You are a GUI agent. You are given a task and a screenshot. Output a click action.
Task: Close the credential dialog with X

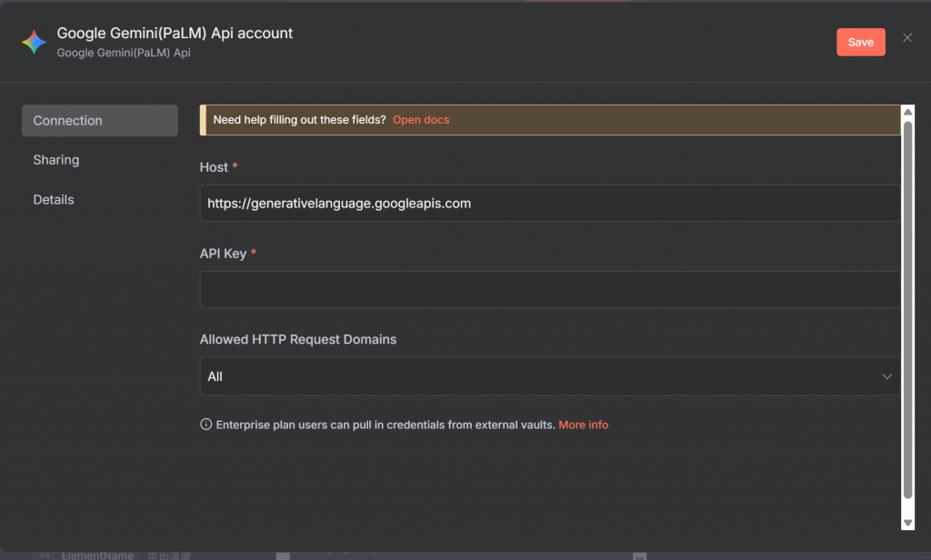pyautogui.click(x=906, y=38)
